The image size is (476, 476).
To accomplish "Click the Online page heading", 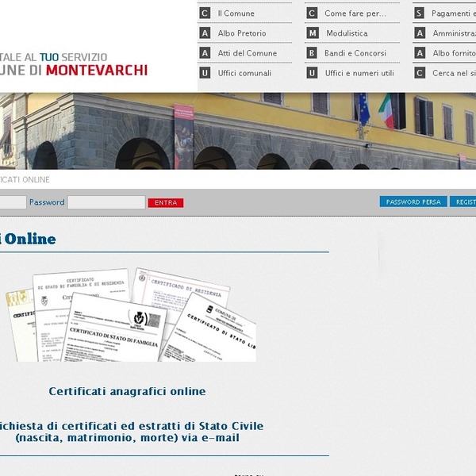I will click(x=28, y=239).
